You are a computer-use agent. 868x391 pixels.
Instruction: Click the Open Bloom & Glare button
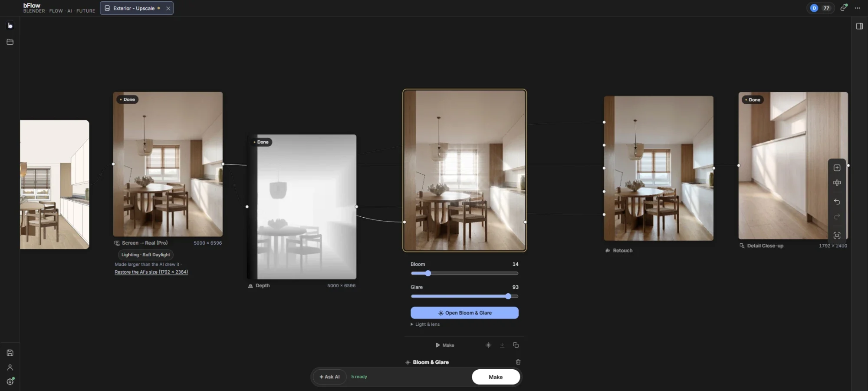[464, 313]
